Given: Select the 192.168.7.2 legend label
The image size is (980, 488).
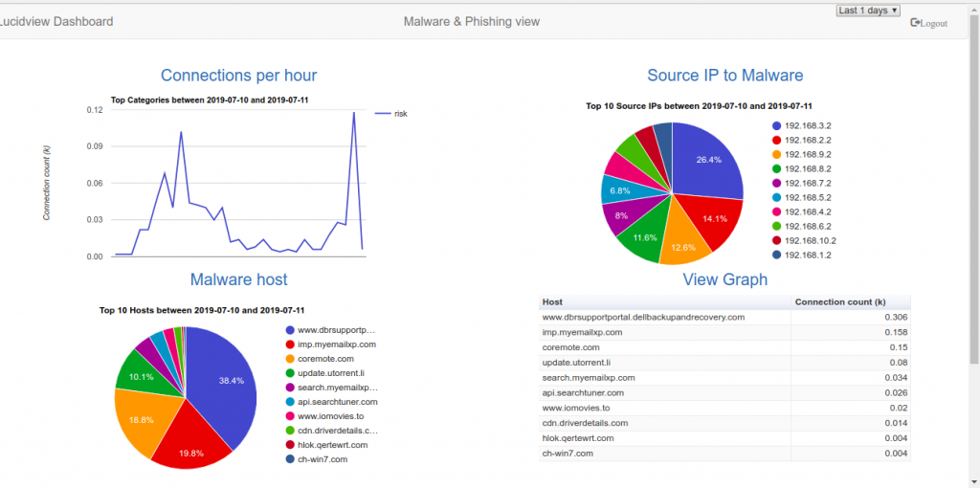Looking at the screenshot, I should (808, 183).
